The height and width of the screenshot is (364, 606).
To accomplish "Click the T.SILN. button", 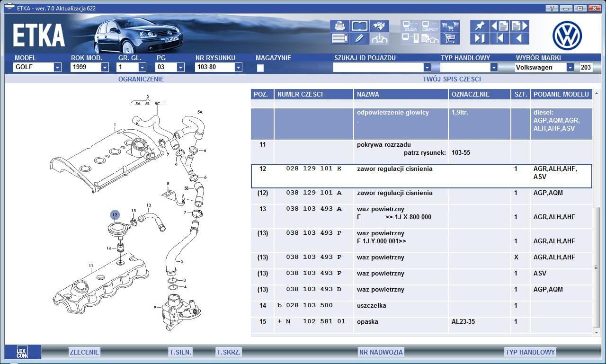I will [x=180, y=352].
